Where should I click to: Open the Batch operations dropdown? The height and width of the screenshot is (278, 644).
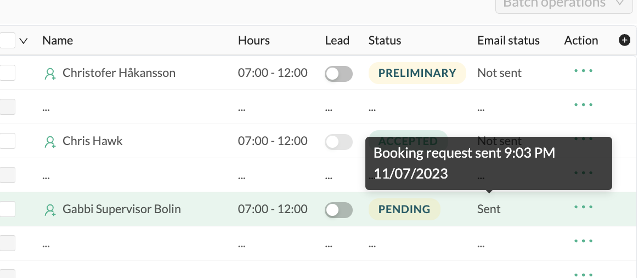[x=564, y=4]
